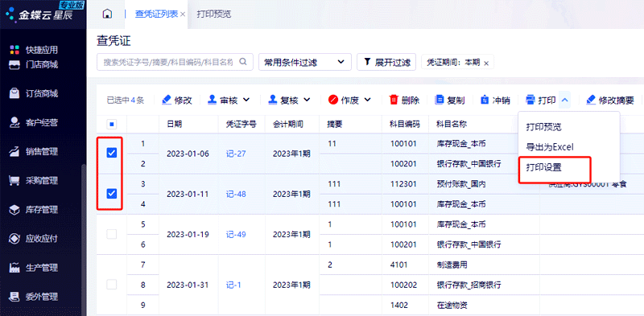Open 快捷应用 sidebar icon
The height and width of the screenshot is (316, 644).
point(14,50)
